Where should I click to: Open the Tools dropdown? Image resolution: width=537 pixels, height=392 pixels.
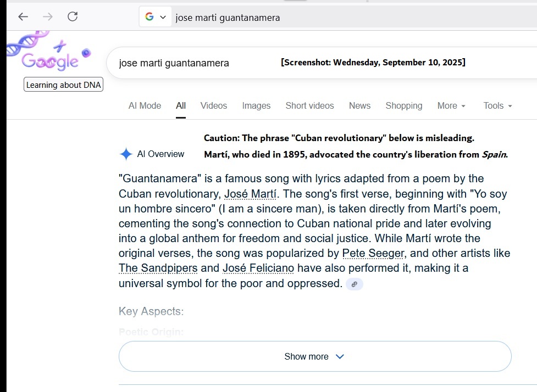click(x=497, y=106)
